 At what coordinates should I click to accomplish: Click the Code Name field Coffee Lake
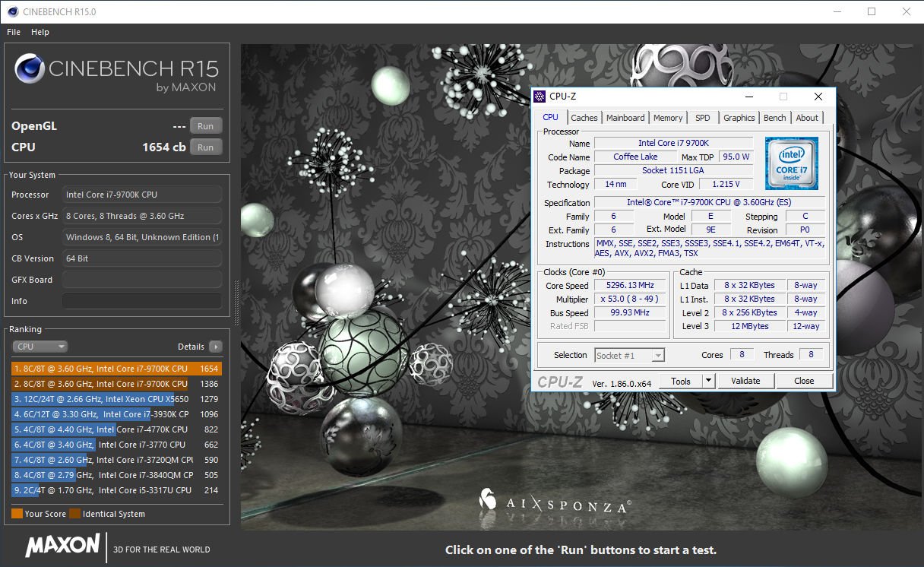coord(635,157)
